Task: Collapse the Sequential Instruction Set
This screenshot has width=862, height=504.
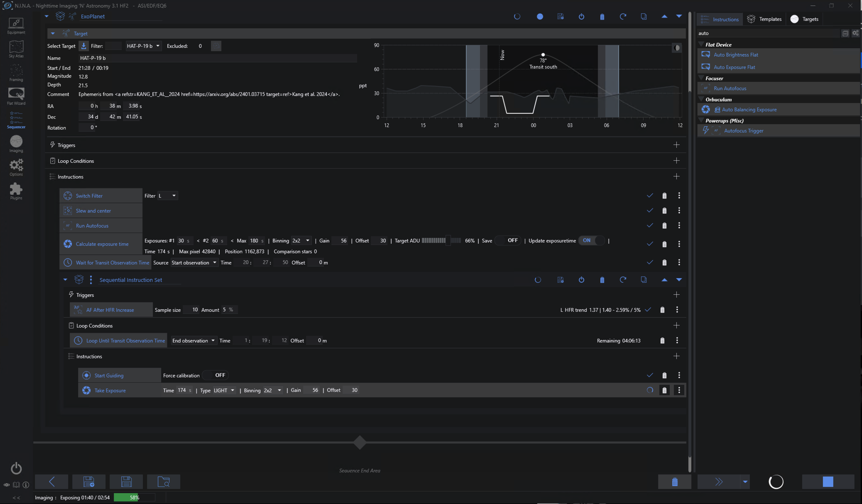Action: (x=65, y=280)
